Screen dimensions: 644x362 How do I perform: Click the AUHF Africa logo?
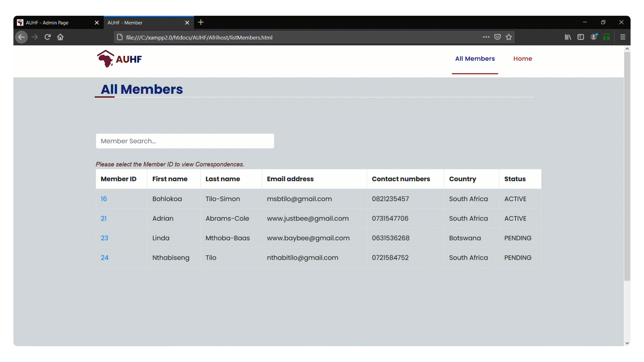point(120,59)
